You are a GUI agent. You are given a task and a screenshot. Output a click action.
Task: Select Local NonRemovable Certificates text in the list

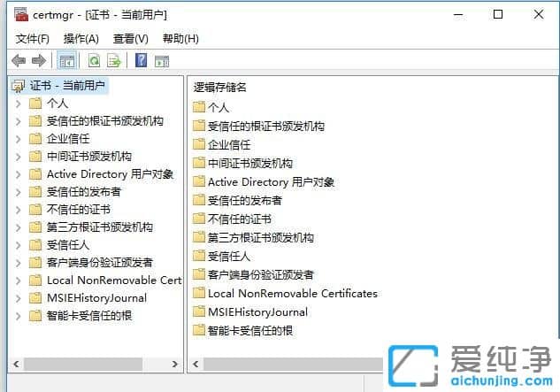(x=293, y=294)
